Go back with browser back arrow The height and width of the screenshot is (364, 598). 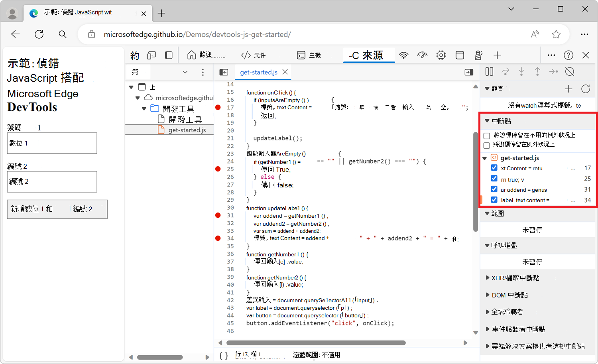pyautogui.click(x=16, y=34)
